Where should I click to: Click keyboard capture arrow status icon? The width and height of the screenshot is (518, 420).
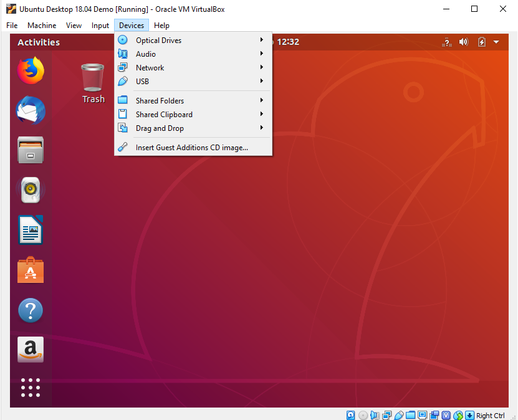tap(469, 415)
